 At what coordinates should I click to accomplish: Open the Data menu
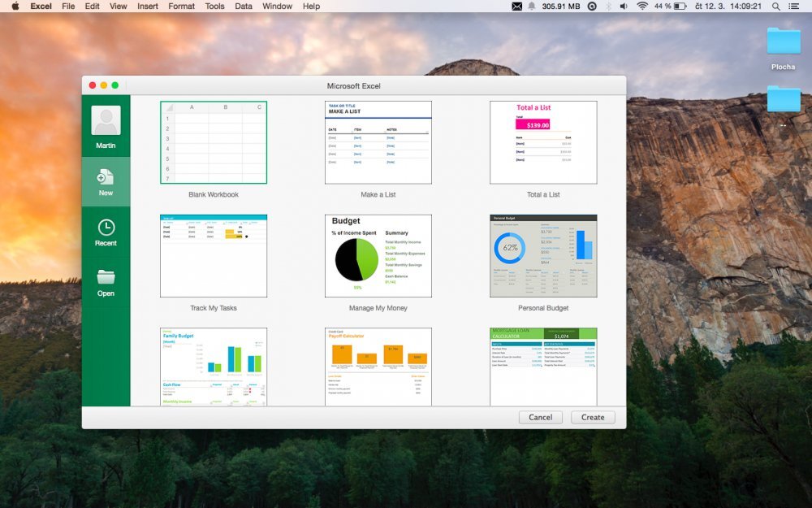[x=243, y=6]
